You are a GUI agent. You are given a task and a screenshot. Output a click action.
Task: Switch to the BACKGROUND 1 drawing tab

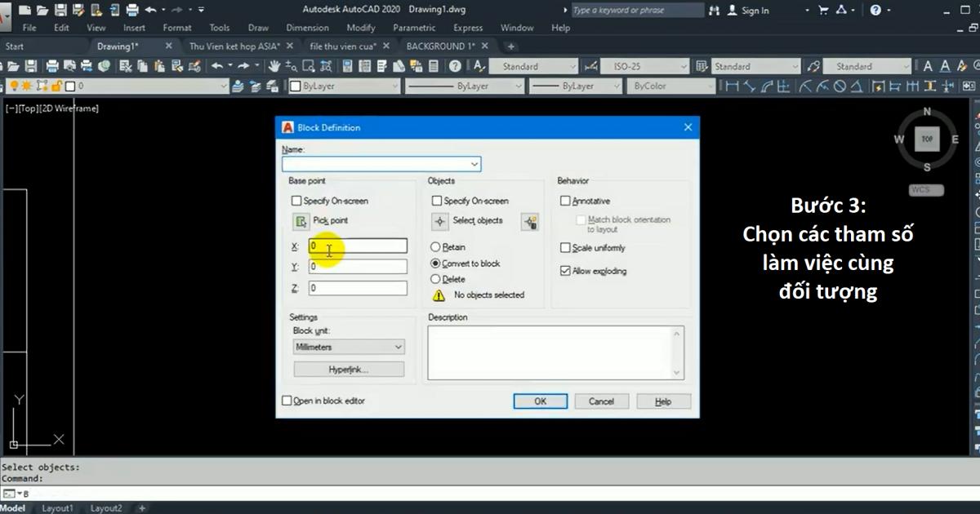tap(441, 47)
